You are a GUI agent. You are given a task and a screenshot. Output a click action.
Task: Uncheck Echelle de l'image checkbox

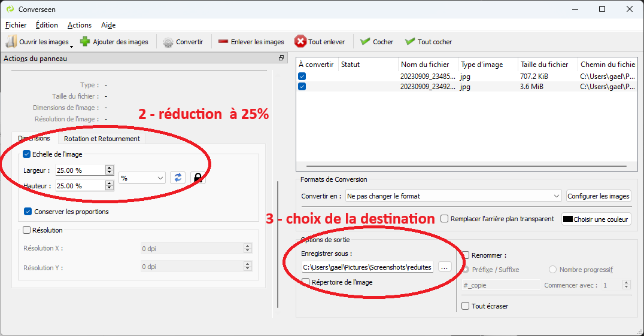[x=26, y=154]
